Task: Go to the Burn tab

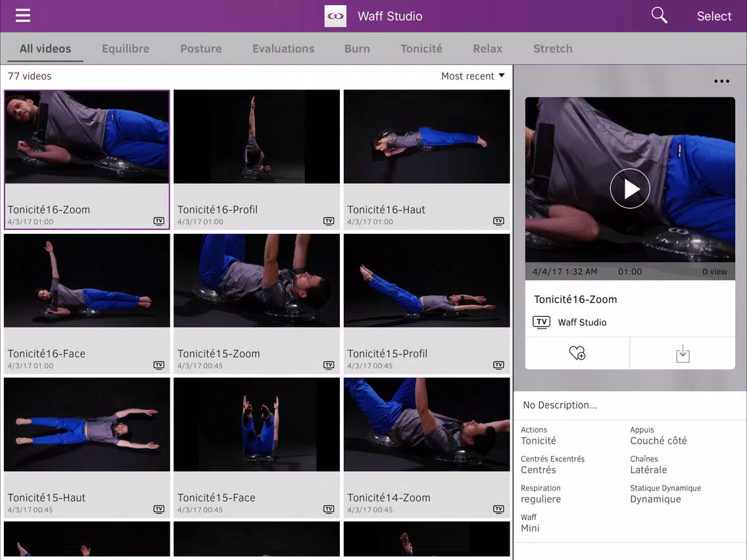Action: coord(357,49)
